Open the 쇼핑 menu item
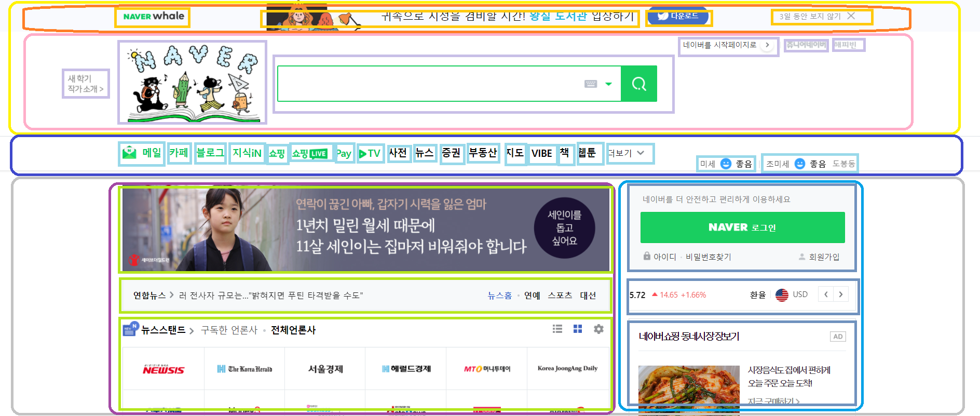This screenshot has height=416, width=980. point(277,153)
